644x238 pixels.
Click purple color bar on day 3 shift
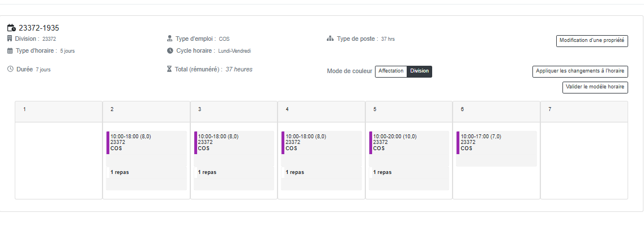tap(195, 142)
